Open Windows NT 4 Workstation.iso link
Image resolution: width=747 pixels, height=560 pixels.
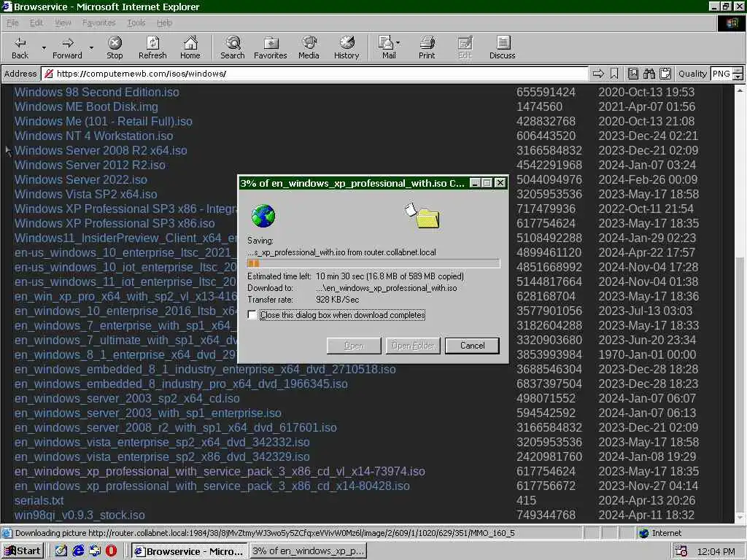click(x=94, y=136)
